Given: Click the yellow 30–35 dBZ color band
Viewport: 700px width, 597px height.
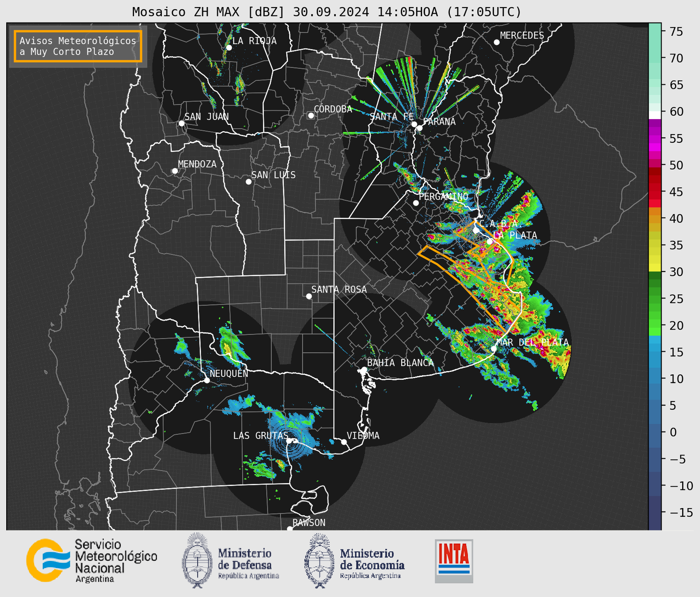Looking at the screenshot, I should pos(655,258).
